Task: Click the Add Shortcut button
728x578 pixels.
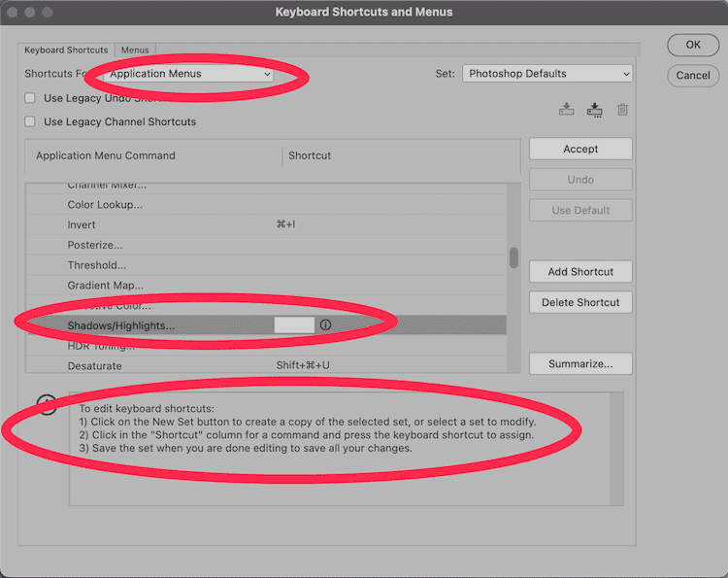Action: coord(580,272)
